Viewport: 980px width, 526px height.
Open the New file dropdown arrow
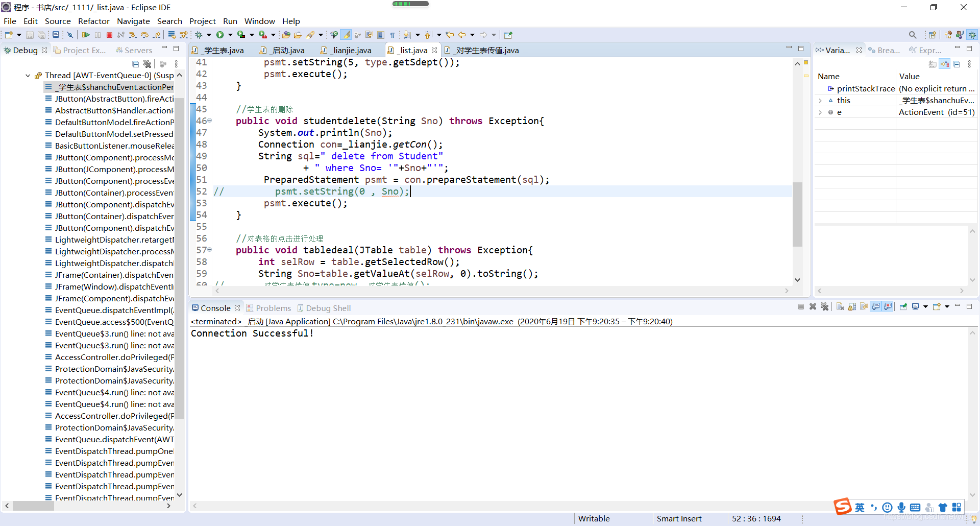19,35
